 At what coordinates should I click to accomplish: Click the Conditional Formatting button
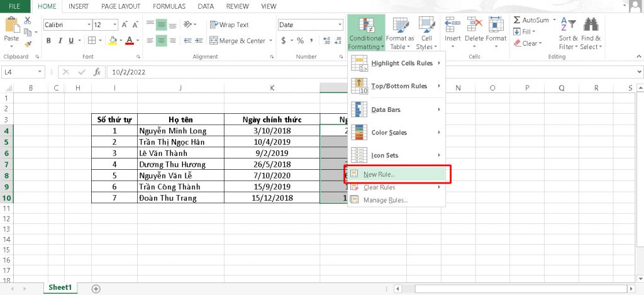click(365, 33)
